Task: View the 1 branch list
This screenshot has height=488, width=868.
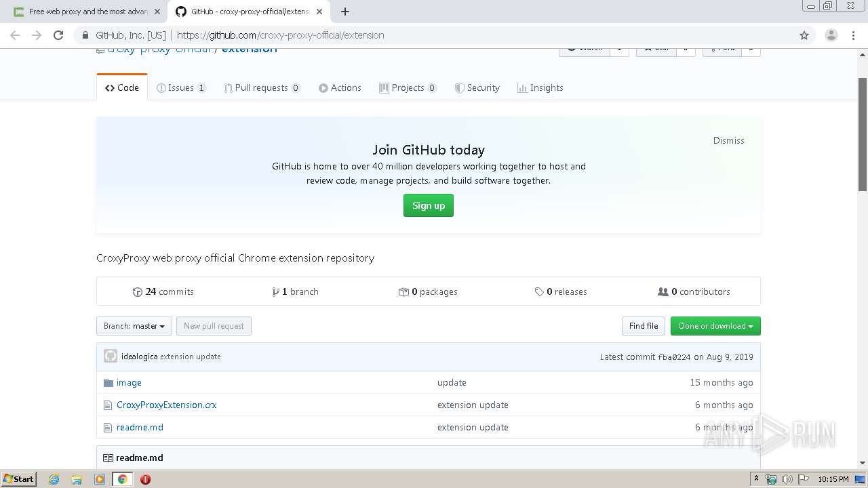Action: click(x=295, y=291)
